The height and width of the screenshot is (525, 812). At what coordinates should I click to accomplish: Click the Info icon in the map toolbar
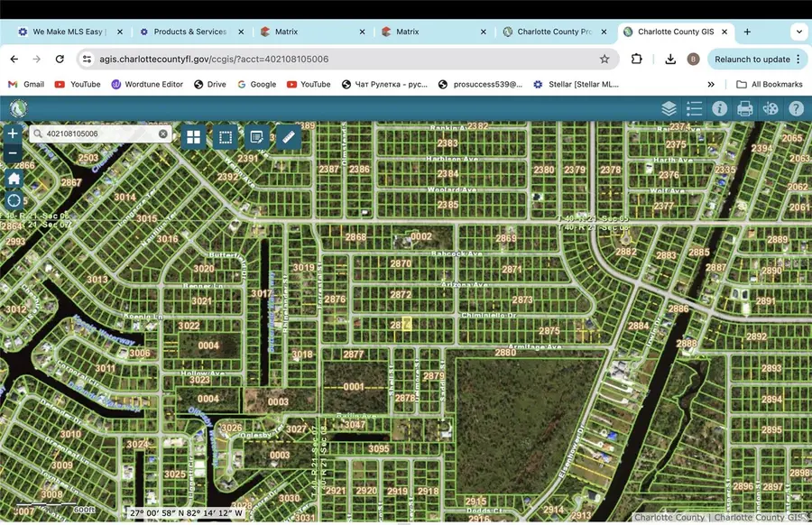pos(719,108)
